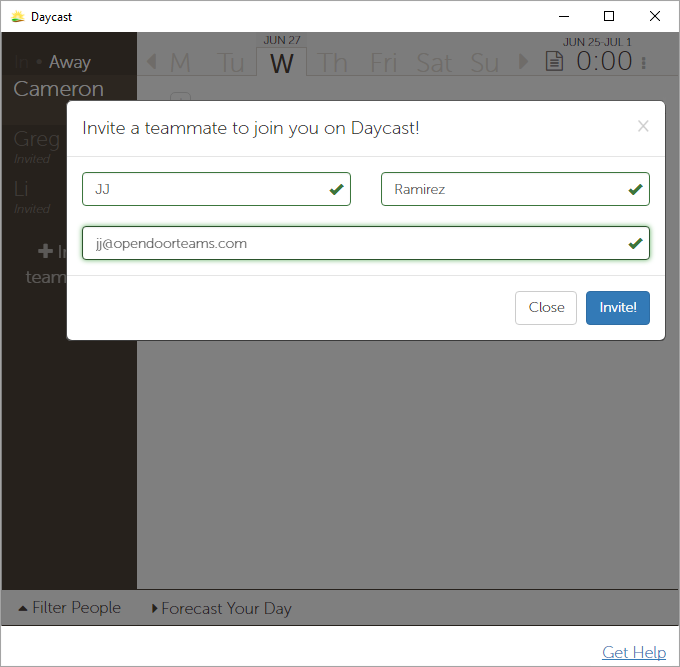Click the Daycast sun app icon

coord(18,16)
